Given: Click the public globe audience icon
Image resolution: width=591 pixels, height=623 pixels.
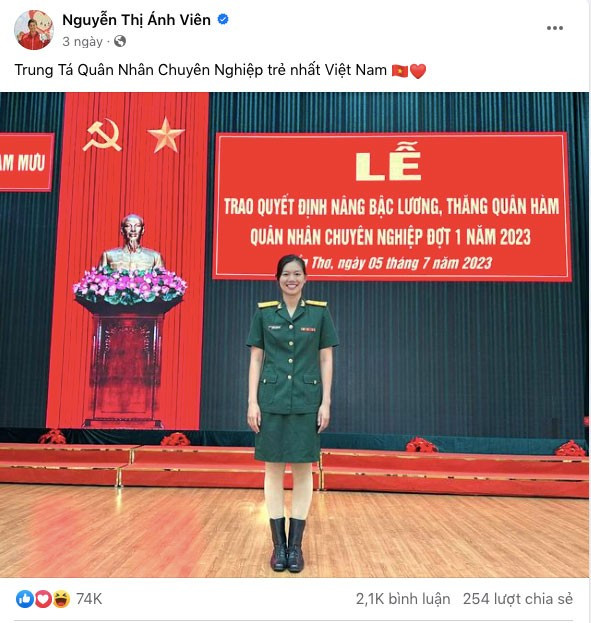Looking at the screenshot, I should (120, 41).
